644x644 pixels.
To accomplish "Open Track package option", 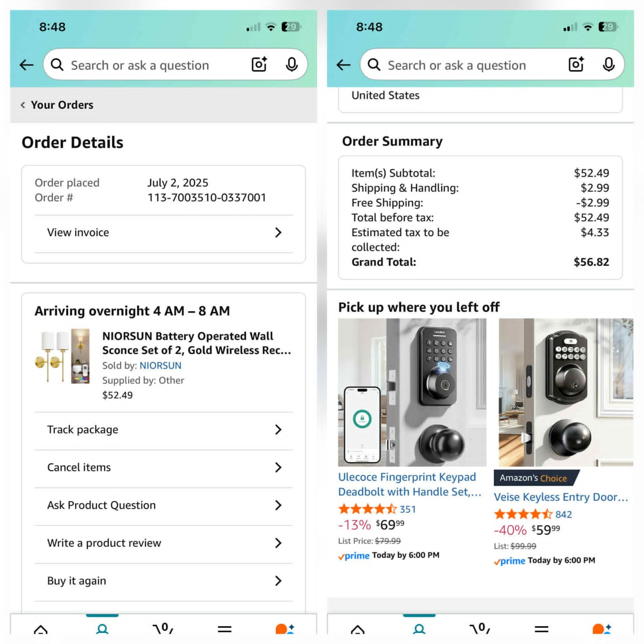I will (164, 430).
